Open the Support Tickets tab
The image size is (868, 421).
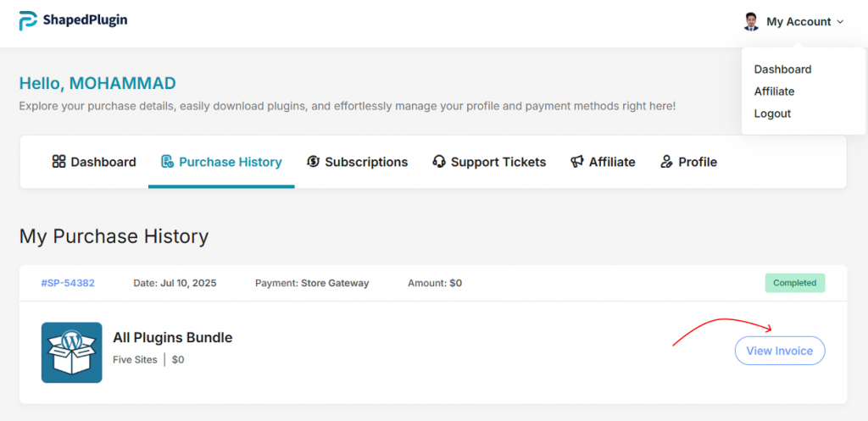point(498,162)
